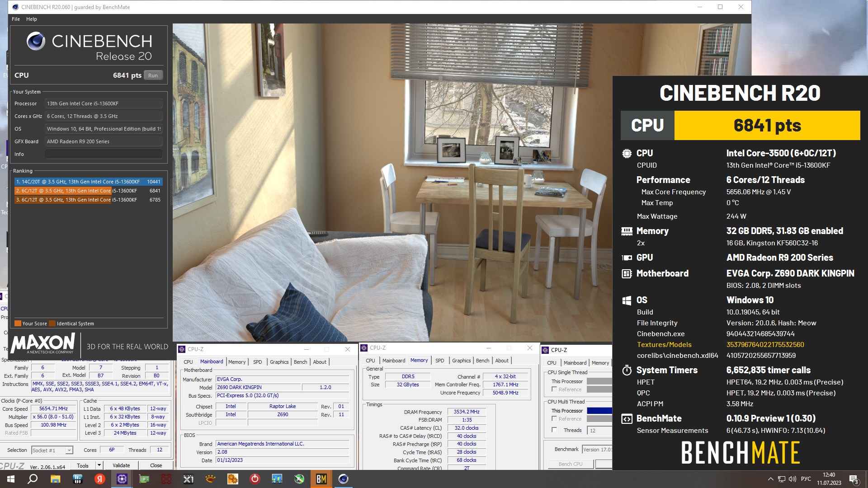Select ranking entry 14C/20T scoring 10441

pyautogui.click(x=88, y=182)
